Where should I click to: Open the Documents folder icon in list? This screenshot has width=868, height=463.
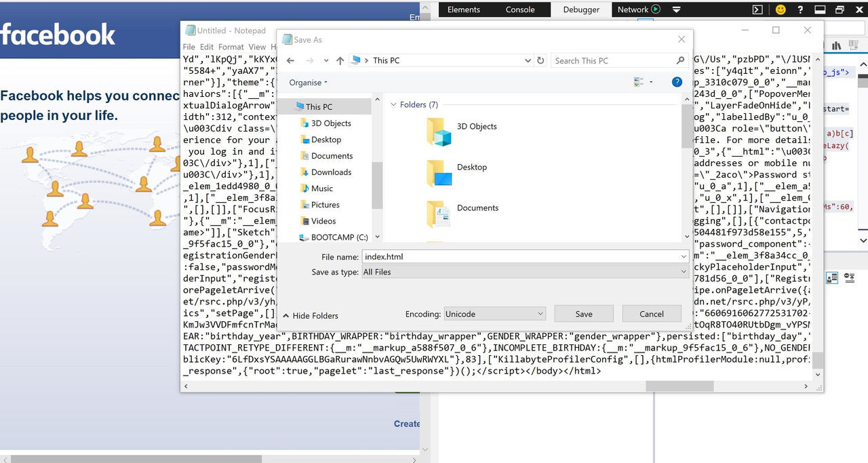coord(439,213)
